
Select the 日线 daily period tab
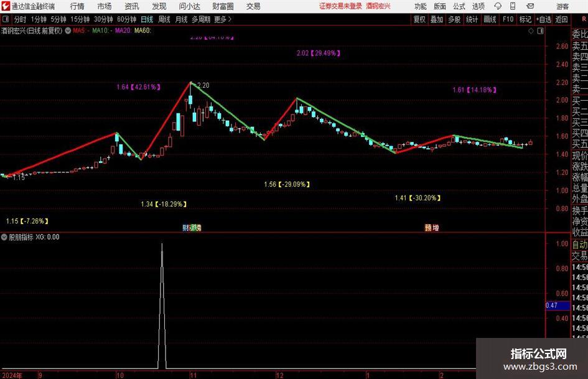pyautogui.click(x=147, y=19)
